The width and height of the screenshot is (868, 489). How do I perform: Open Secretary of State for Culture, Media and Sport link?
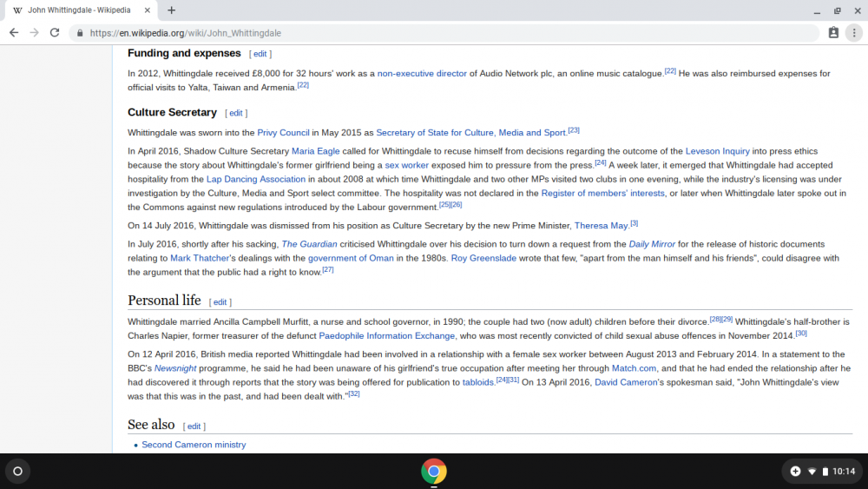(x=471, y=133)
